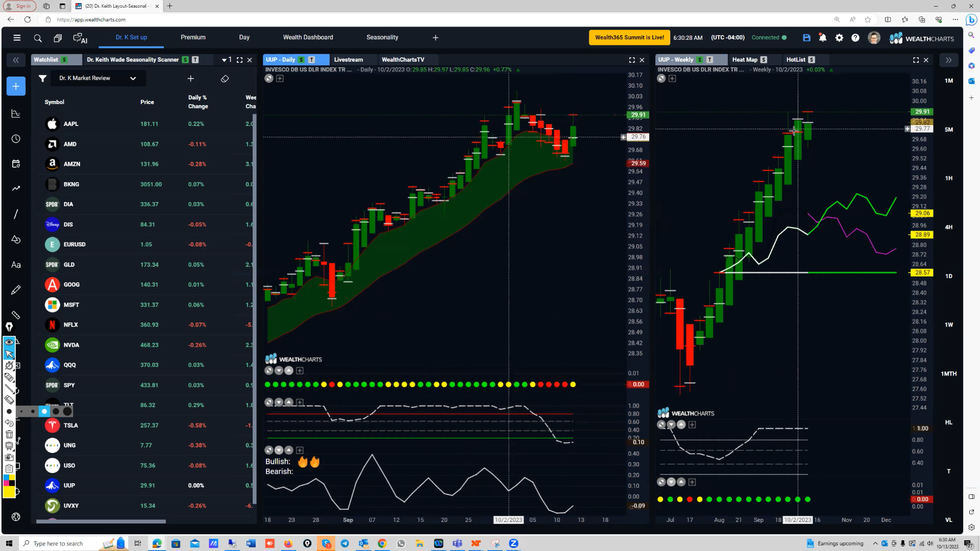Add a symbol with the watchlist plus
The image size is (980, 551).
pyautogui.click(x=190, y=79)
